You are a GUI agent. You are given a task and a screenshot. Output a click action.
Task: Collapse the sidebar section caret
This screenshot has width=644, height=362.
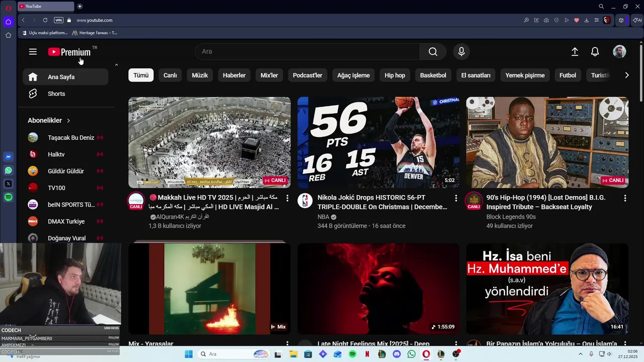coord(116,65)
